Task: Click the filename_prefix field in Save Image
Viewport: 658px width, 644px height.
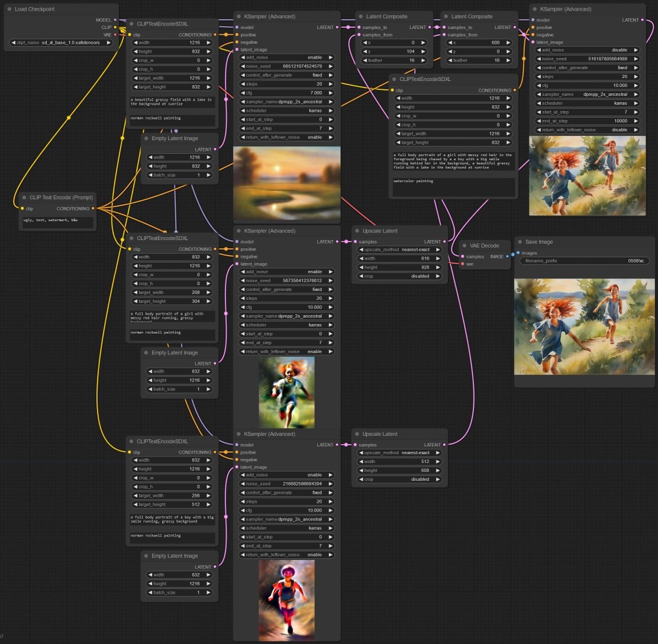Action: pos(585,261)
